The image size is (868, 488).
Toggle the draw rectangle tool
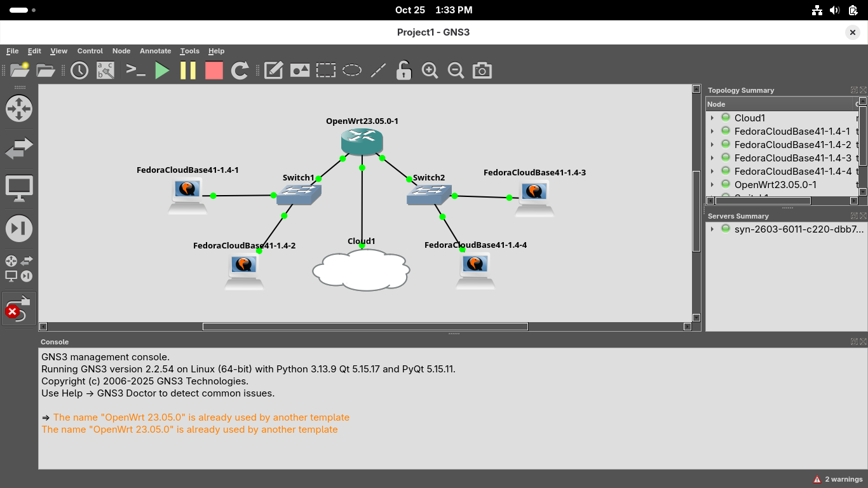(326, 71)
